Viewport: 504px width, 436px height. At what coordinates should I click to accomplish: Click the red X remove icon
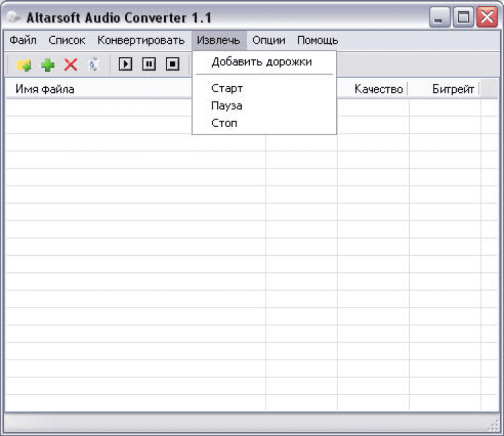pos(71,64)
